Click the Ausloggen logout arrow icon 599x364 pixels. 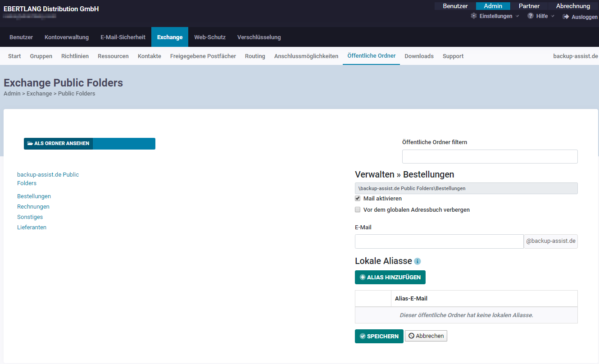click(566, 17)
